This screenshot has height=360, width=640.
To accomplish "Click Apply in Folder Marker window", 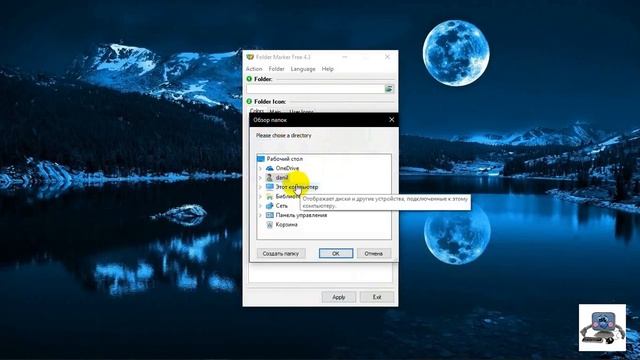I will tap(339, 297).
